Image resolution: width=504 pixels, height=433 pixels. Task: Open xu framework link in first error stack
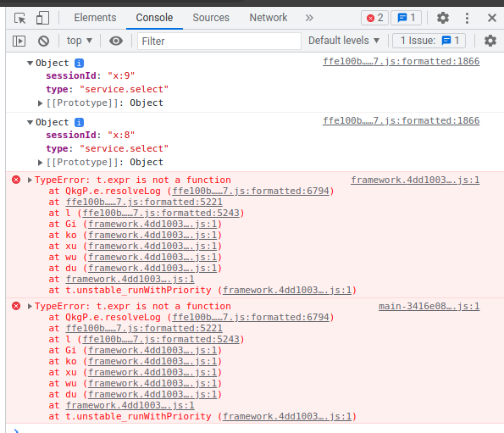click(x=152, y=246)
